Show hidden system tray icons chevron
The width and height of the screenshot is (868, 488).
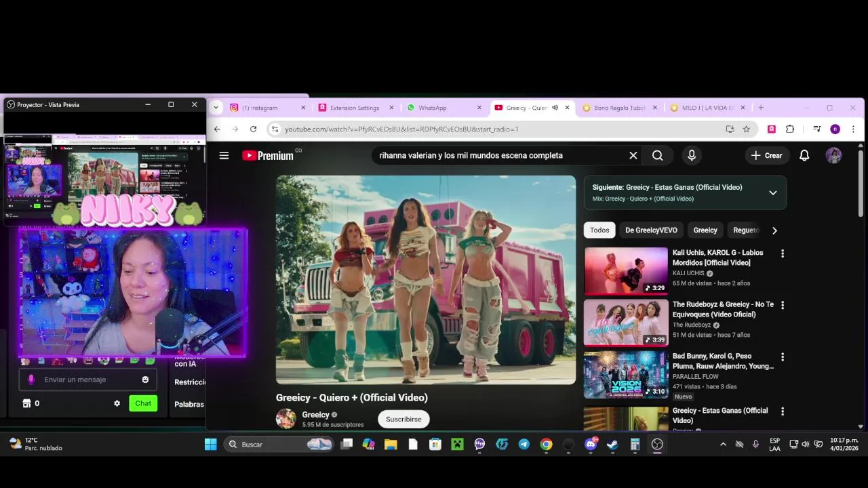pos(723,444)
